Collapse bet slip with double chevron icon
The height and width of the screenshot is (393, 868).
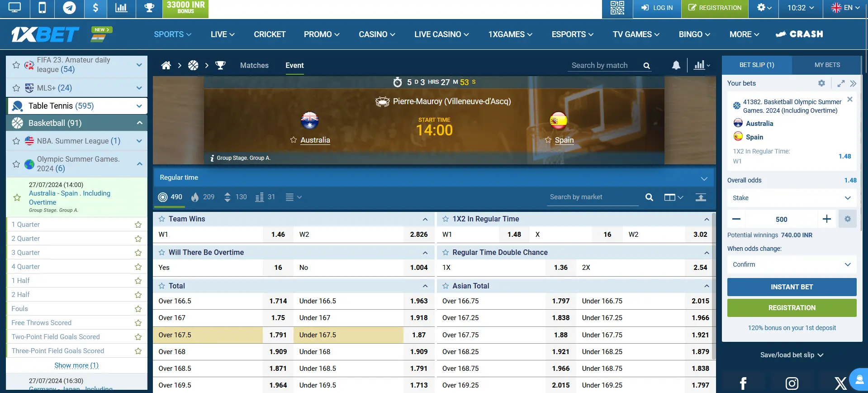click(853, 83)
